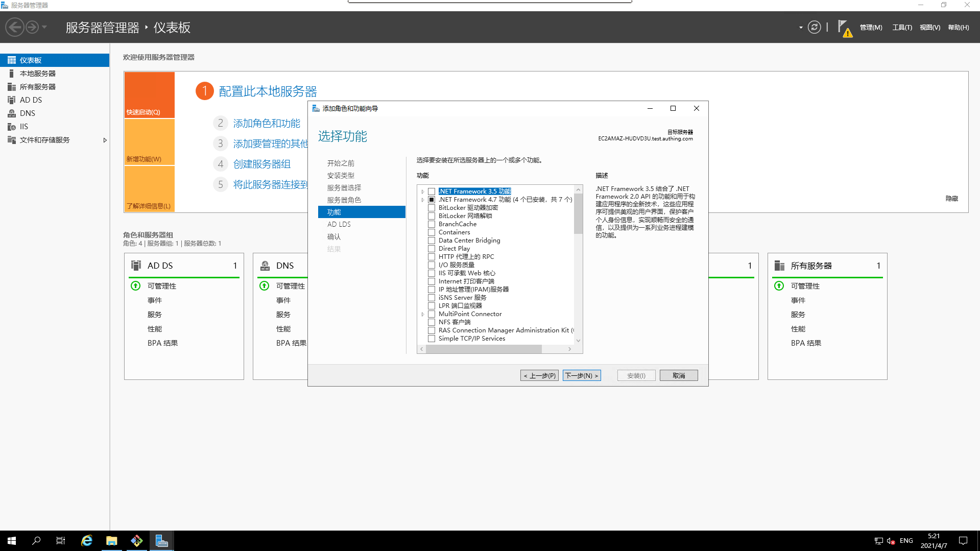
Task: Click the 下一步(N) button
Action: click(x=581, y=375)
